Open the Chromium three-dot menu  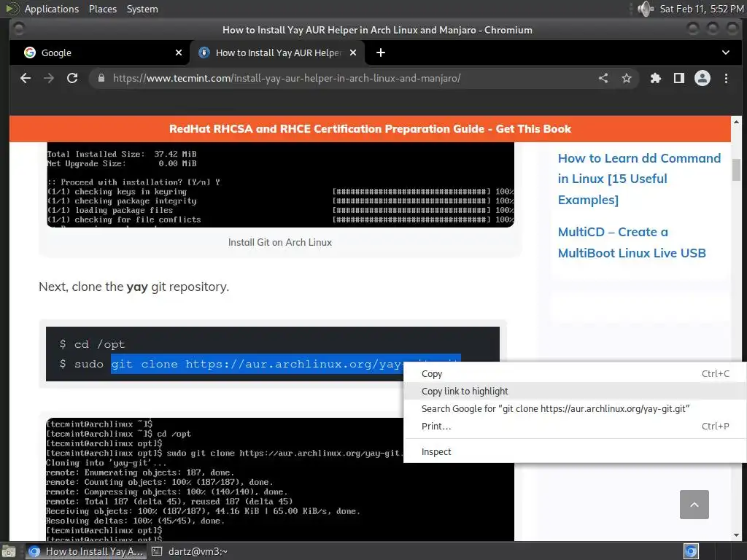tap(726, 78)
